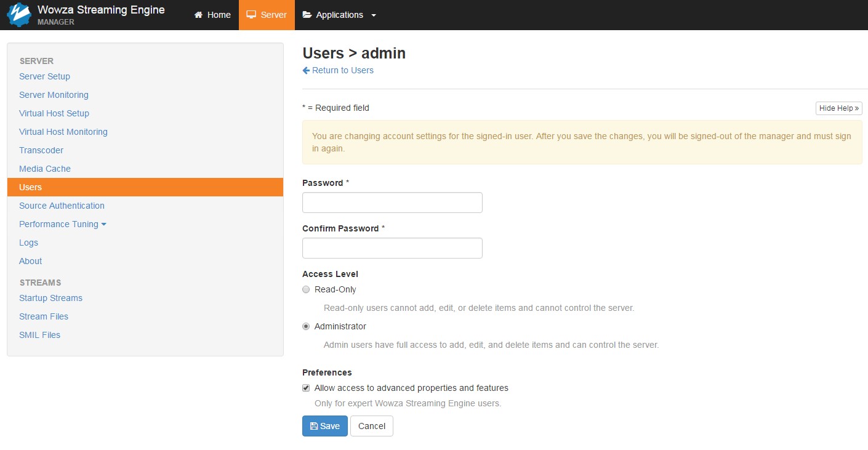The width and height of the screenshot is (868, 450).
Task: Open the Users section in sidebar
Action: click(31, 187)
